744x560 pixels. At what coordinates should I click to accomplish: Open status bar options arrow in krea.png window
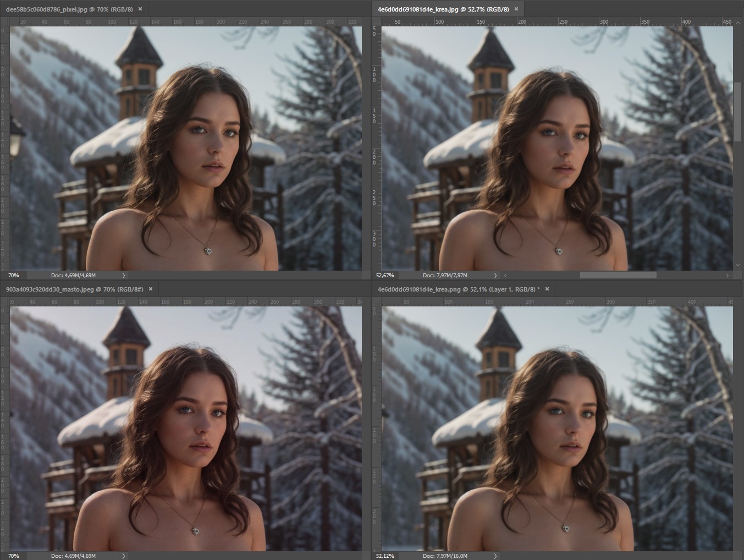click(495, 556)
